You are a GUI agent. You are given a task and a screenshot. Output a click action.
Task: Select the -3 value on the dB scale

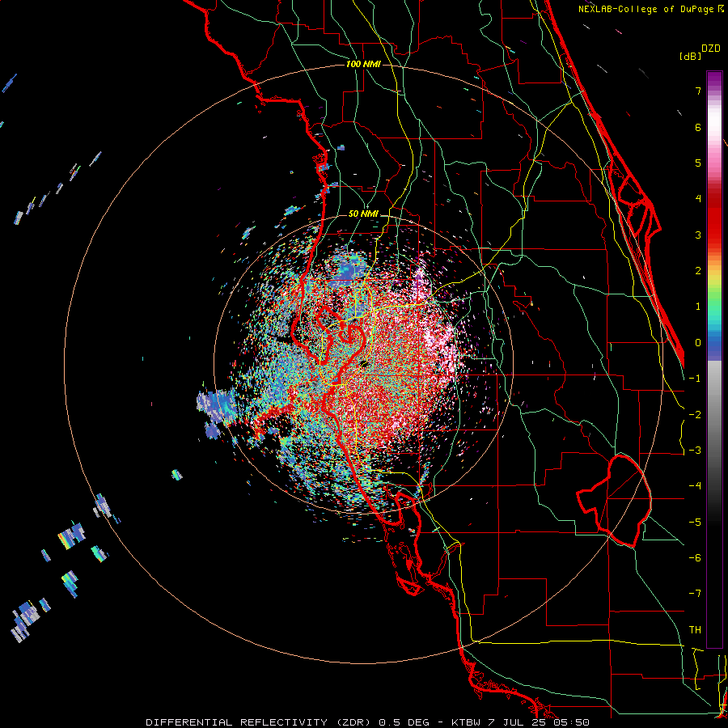(695, 451)
